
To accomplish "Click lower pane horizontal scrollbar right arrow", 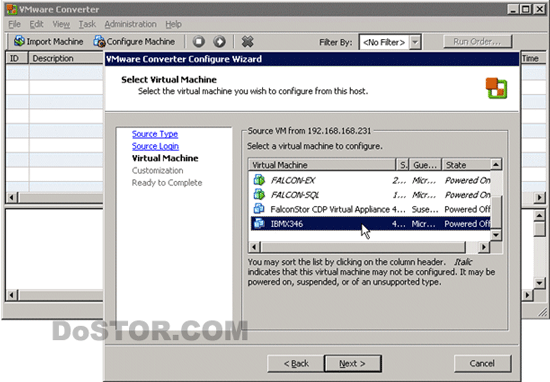I will (x=527, y=295).
